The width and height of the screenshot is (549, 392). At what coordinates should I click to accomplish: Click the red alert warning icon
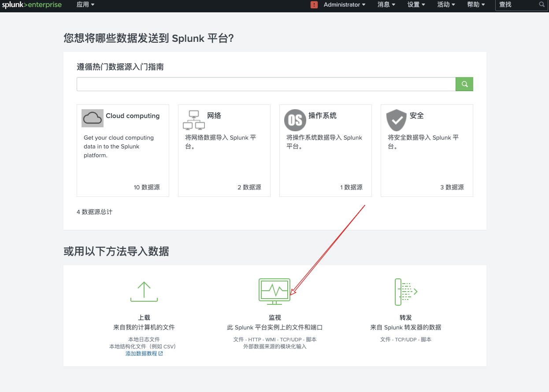(x=314, y=5)
